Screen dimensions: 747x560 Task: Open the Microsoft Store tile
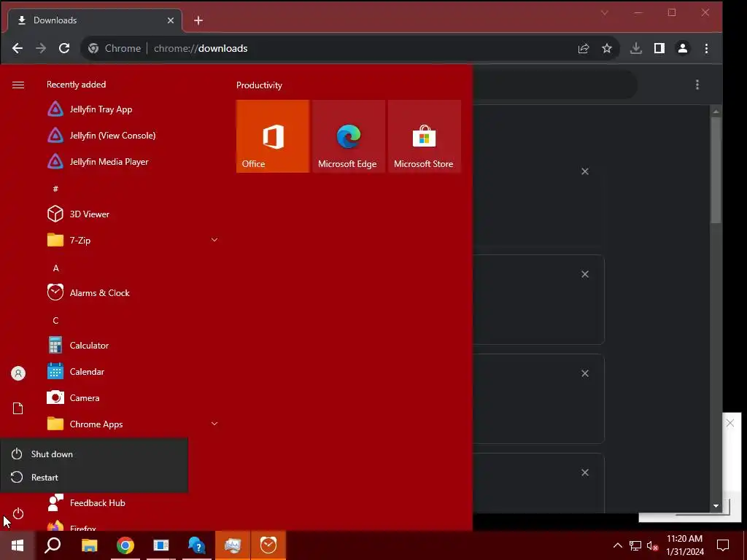tap(424, 136)
